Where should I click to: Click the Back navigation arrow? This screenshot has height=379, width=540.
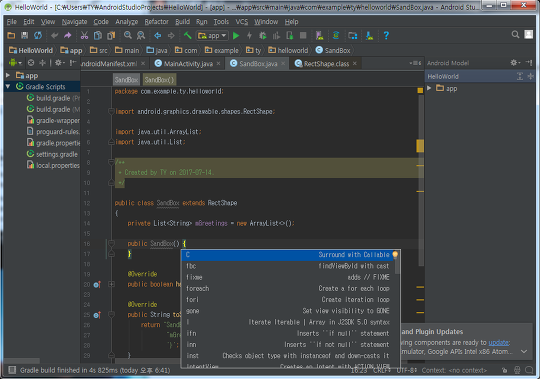[x=158, y=35]
